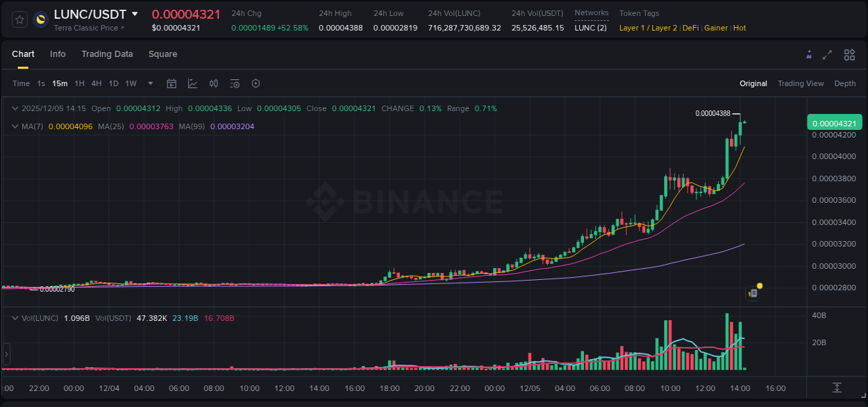Screen dimensions: 868x407
Task: Toggle the favorite star for LUNC/USDT
Action: click(x=19, y=19)
